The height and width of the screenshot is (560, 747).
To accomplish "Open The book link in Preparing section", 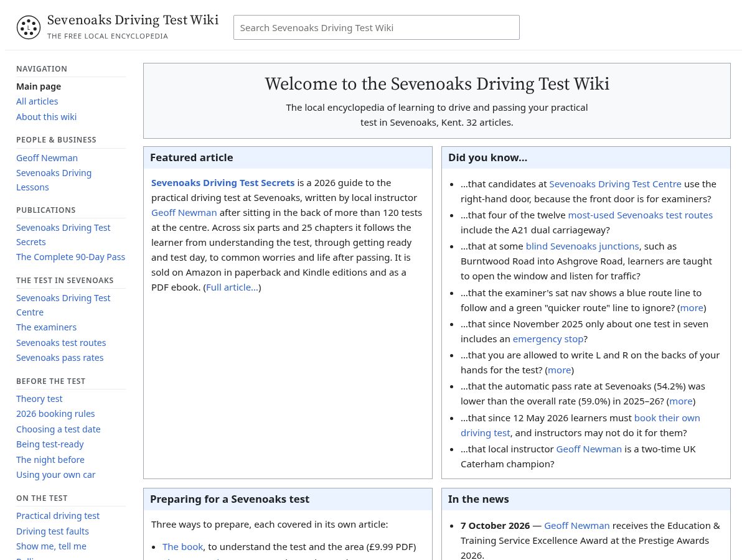I will [183, 547].
